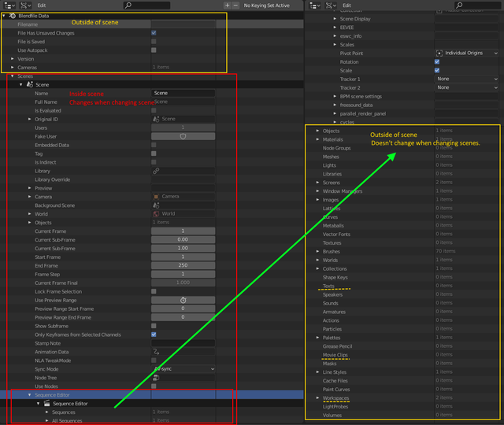
Task: Click the Blendfile Data blender icon
Action: tap(13, 16)
